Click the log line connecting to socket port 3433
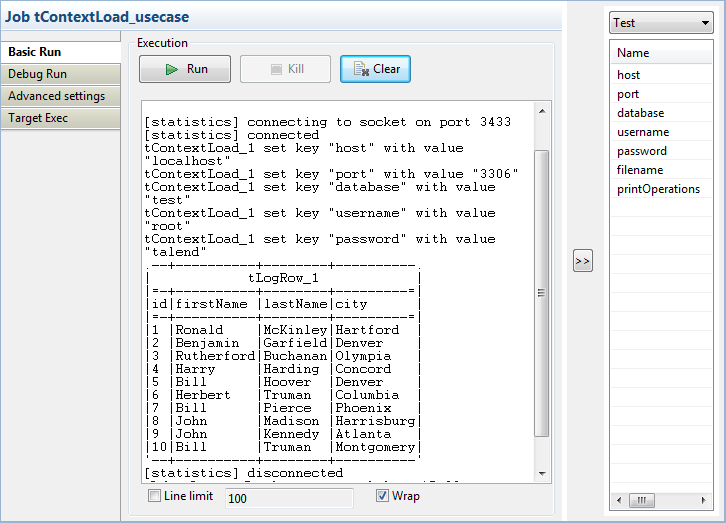The width and height of the screenshot is (726, 523). click(x=328, y=122)
